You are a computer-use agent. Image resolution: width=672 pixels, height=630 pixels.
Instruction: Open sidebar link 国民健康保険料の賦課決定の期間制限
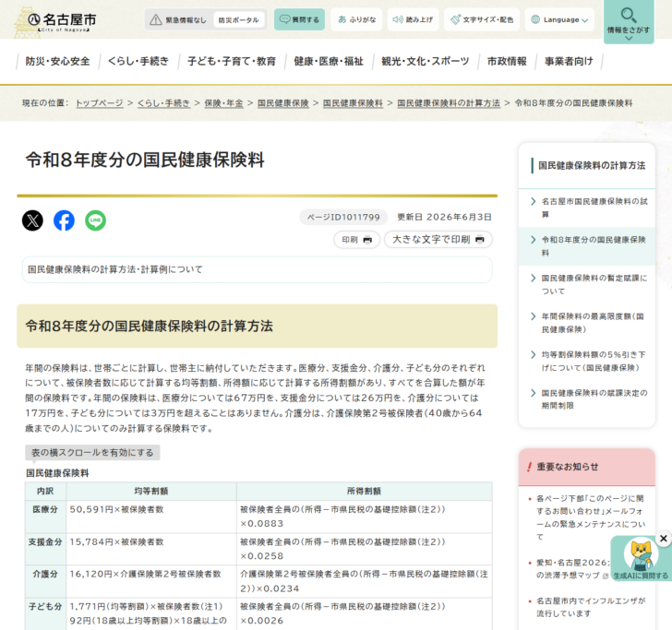click(587, 399)
